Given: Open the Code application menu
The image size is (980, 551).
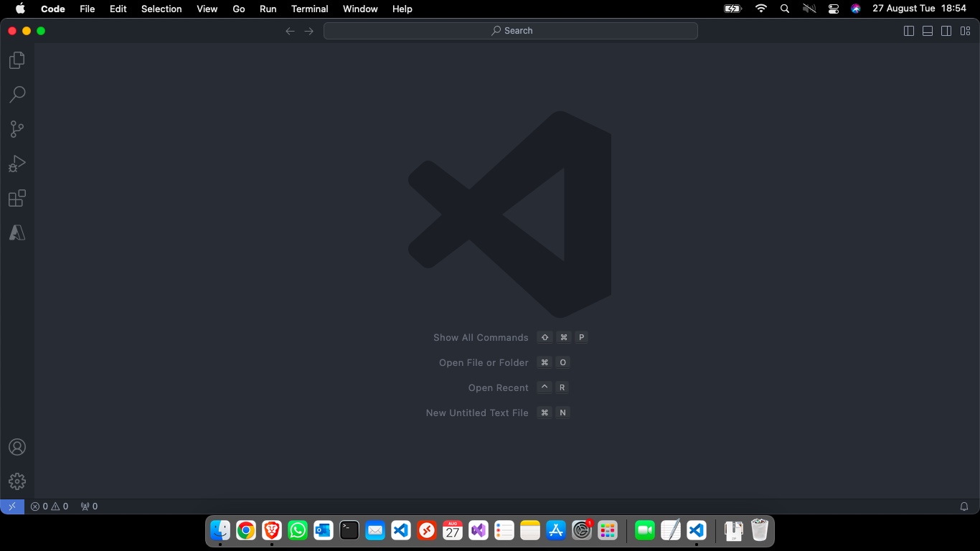Looking at the screenshot, I should click(53, 9).
